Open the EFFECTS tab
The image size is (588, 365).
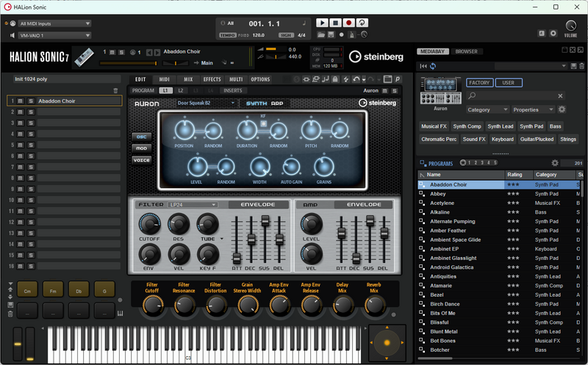(x=212, y=79)
